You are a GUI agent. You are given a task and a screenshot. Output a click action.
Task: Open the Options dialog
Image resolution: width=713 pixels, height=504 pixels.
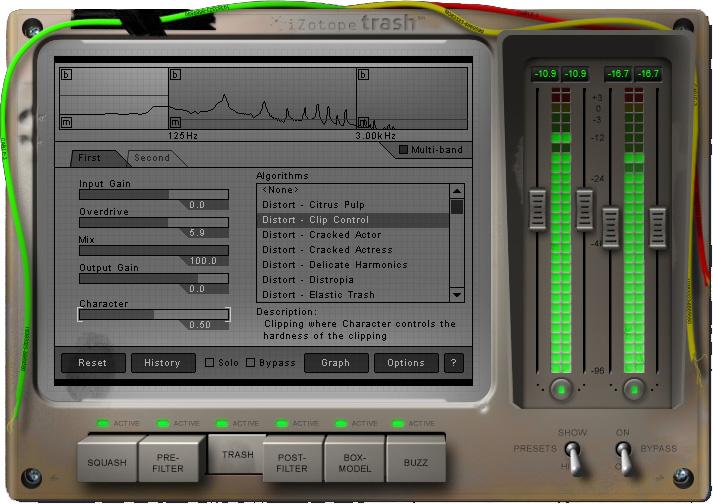pyautogui.click(x=406, y=363)
